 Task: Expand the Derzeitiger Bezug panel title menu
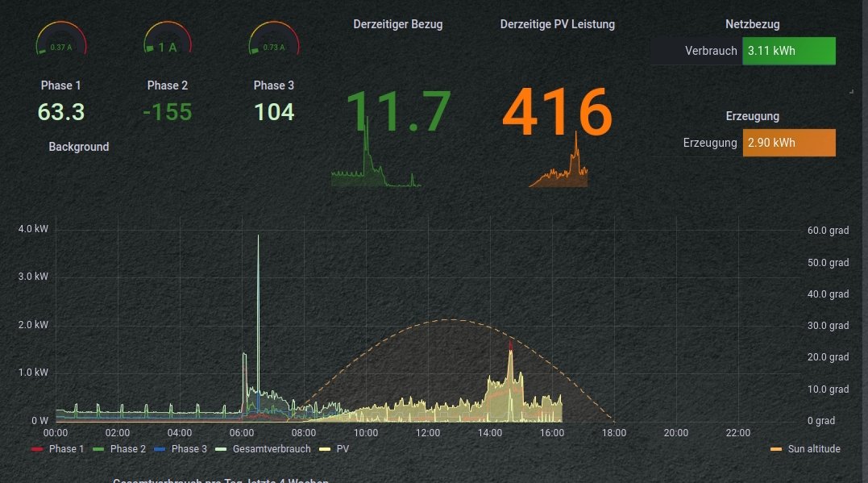[397, 24]
